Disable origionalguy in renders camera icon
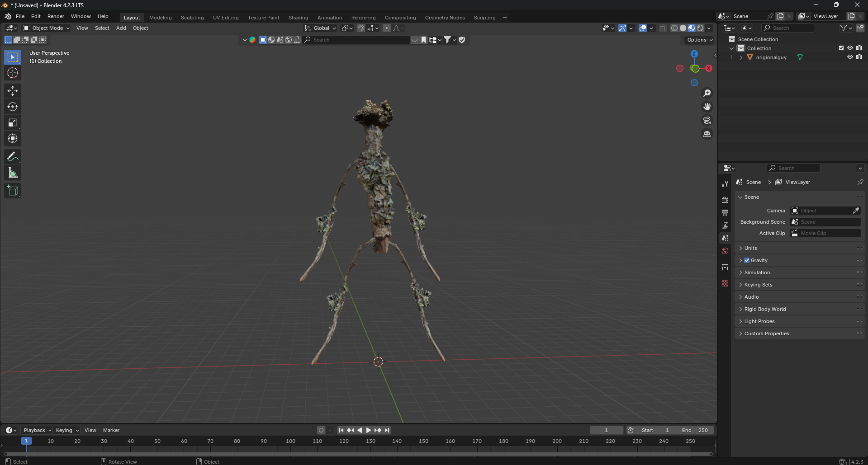Screen dimensions: 868x465 (x=859, y=57)
